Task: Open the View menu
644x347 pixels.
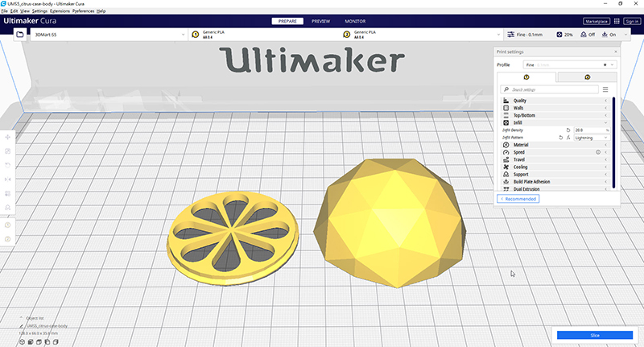Action: coord(25,11)
